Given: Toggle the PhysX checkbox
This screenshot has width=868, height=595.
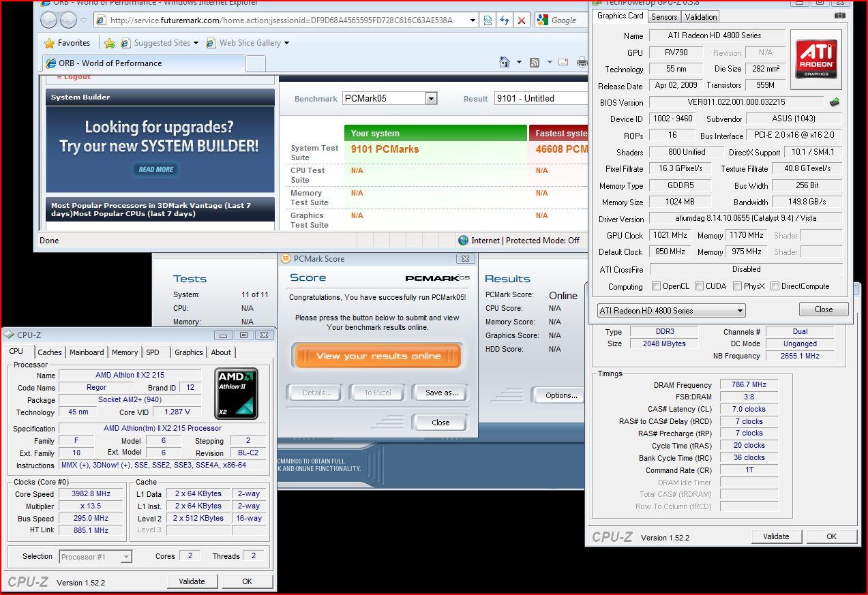Looking at the screenshot, I should click(737, 286).
